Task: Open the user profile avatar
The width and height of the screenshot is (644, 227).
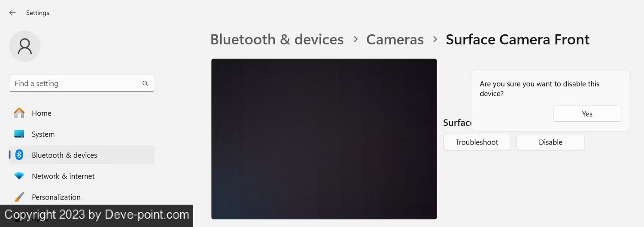Action: click(x=25, y=46)
